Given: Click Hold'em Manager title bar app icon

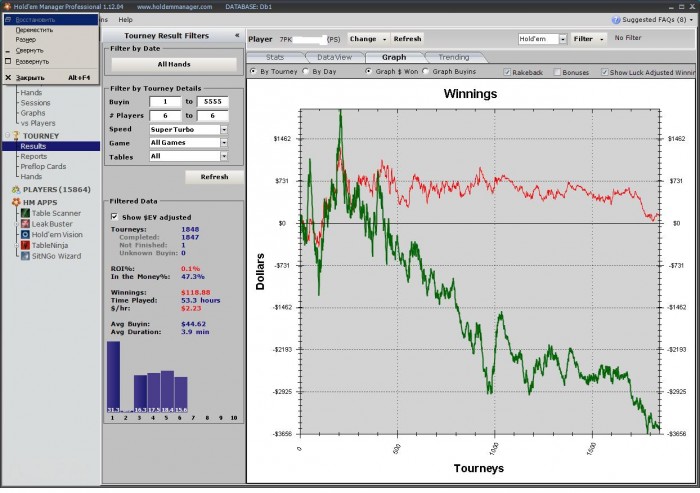Looking at the screenshot, I should point(7,6).
